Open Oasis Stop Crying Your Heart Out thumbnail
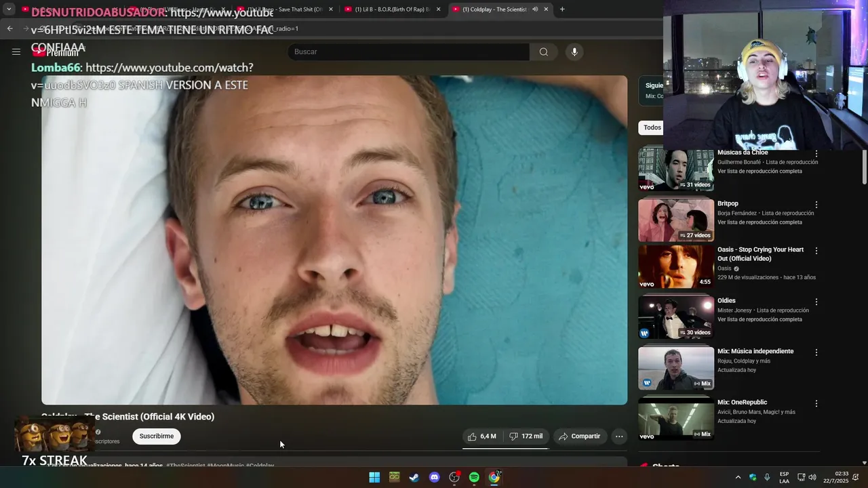Screen dimensions: 868x488 point(676,267)
